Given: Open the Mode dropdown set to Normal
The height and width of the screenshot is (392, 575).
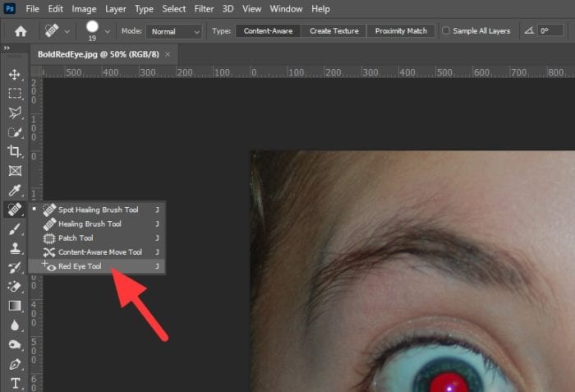Looking at the screenshot, I should 174,31.
